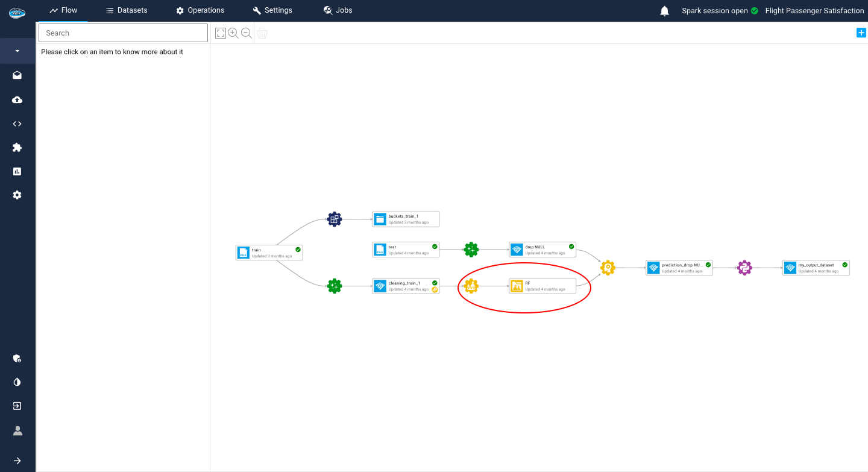Viewport: 868px width, 472px height.
Task: Click the Search input field
Action: (x=123, y=33)
